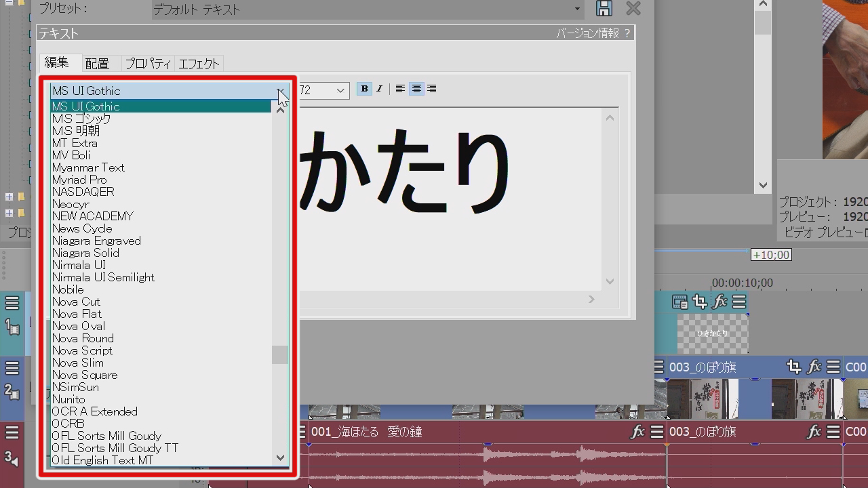Save the current text preset
Viewport: 868px width, 488px height.
pos(604,8)
